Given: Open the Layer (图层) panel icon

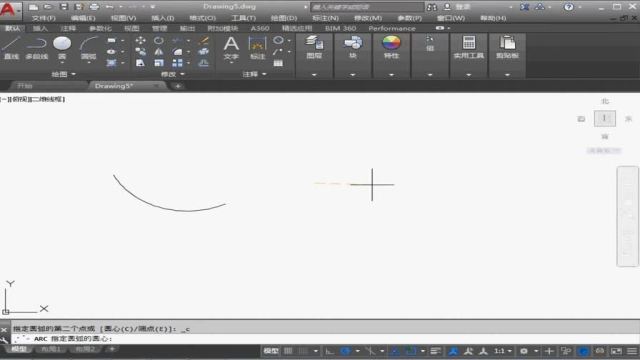Looking at the screenshot, I should click(314, 47).
